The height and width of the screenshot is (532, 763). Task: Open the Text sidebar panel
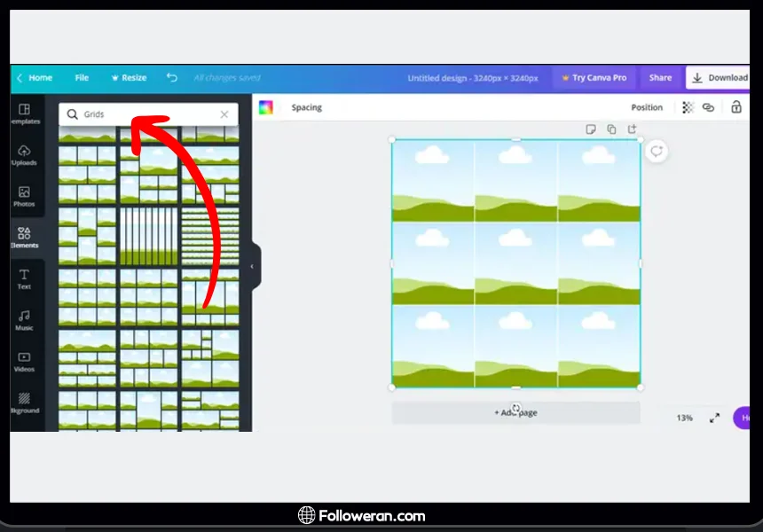click(x=24, y=278)
